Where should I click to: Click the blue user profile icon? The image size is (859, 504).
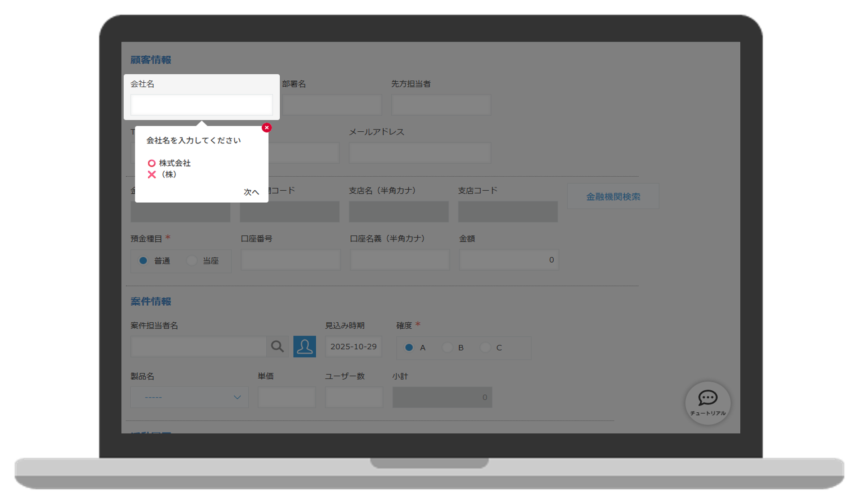(x=304, y=347)
